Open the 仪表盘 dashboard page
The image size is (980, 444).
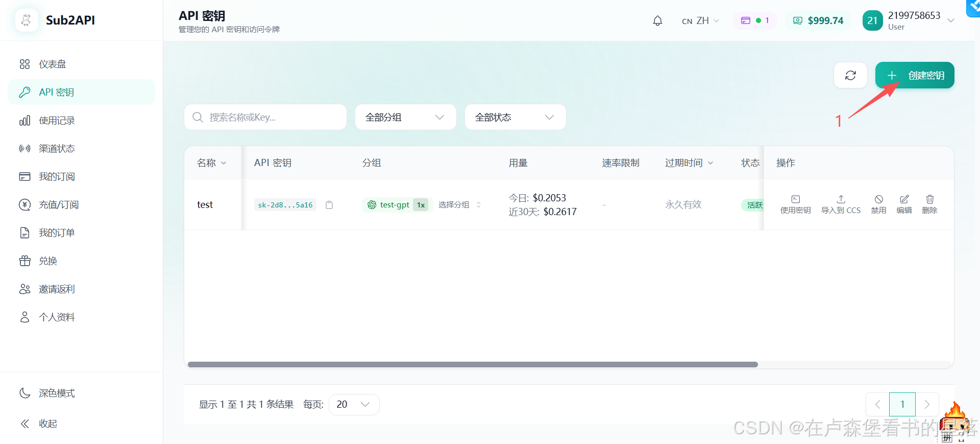click(x=81, y=64)
